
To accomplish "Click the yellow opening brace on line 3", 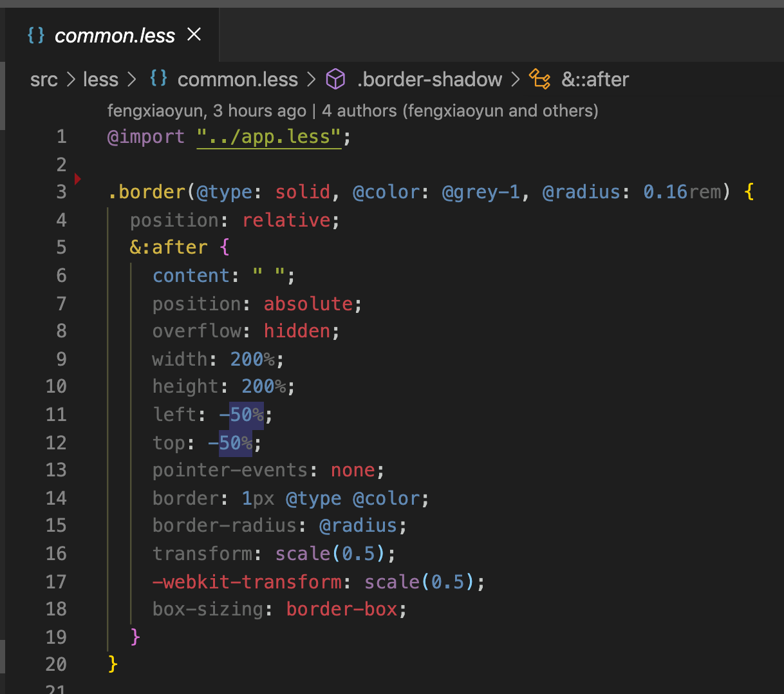I will click(x=749, y=192).
